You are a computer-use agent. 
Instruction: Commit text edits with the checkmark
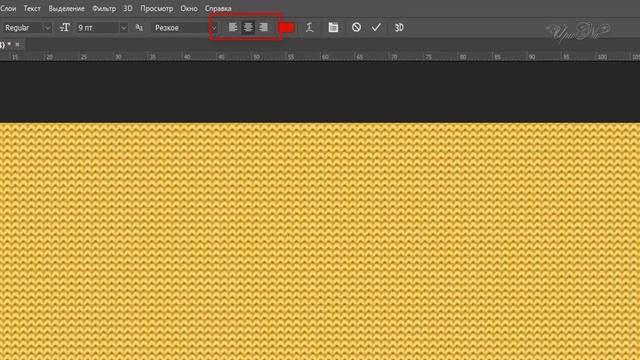point(376,28)
